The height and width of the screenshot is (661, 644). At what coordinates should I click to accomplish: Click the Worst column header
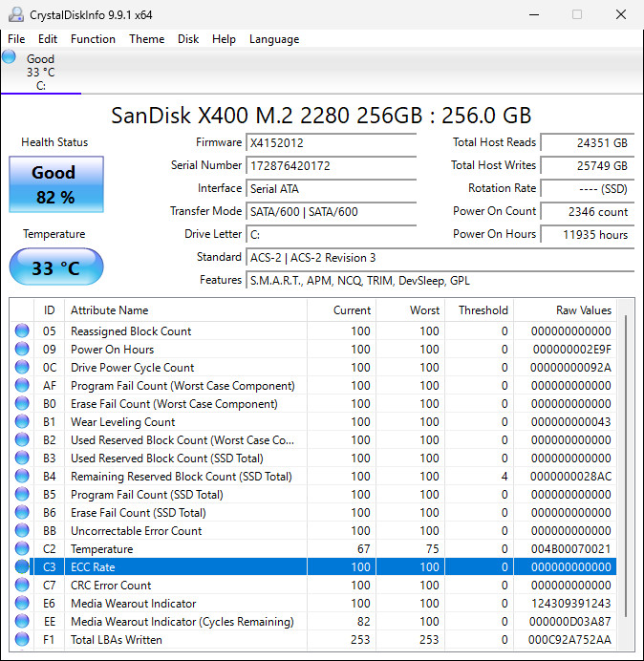point(410,310)
